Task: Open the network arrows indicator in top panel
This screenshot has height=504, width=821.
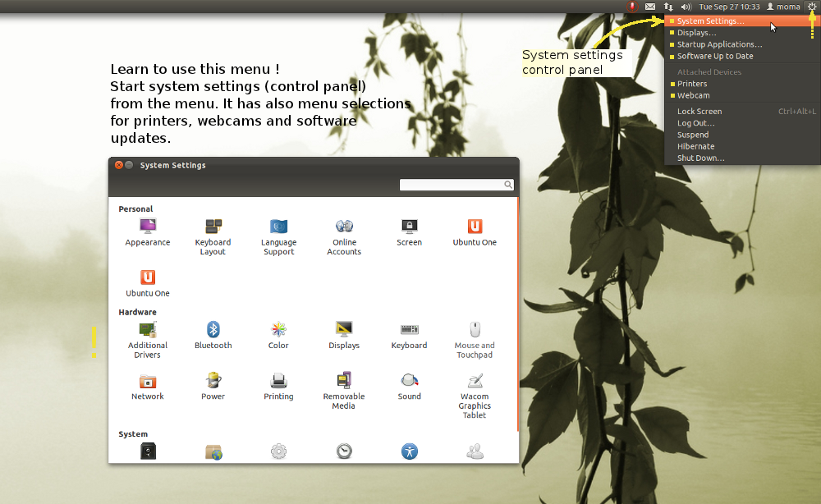Action: (x=668, y=7)
